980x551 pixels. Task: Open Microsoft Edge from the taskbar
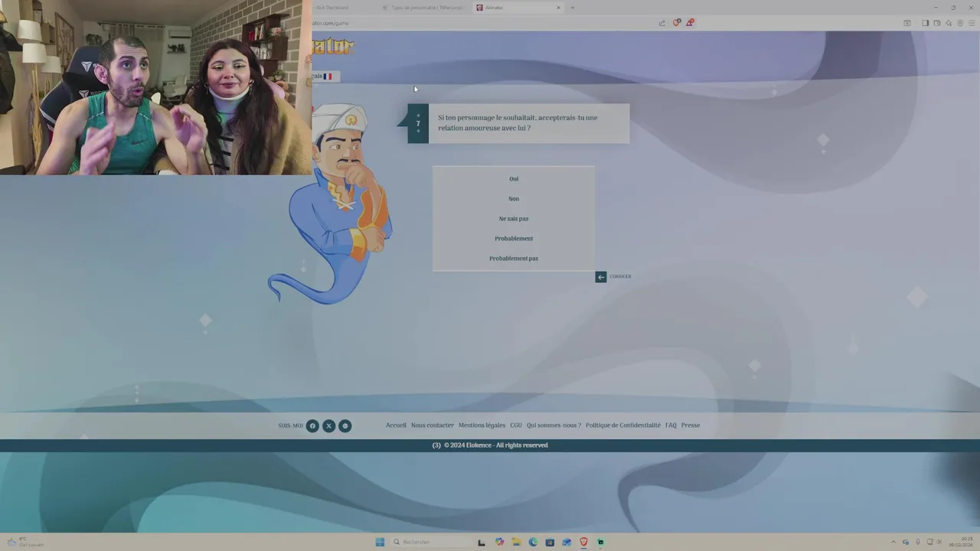tap(533, 542)
